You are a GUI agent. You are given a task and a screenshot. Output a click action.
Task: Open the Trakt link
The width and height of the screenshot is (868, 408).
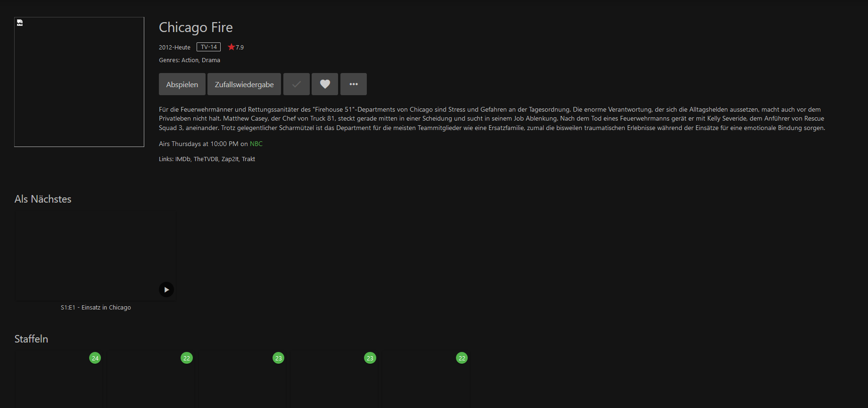tap(248, 159)
